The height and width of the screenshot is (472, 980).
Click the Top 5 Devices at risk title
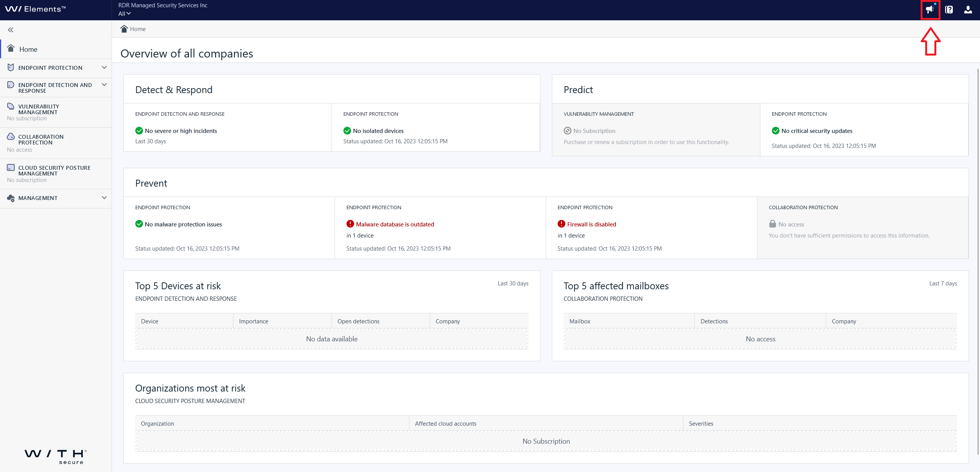pos(178,286)
